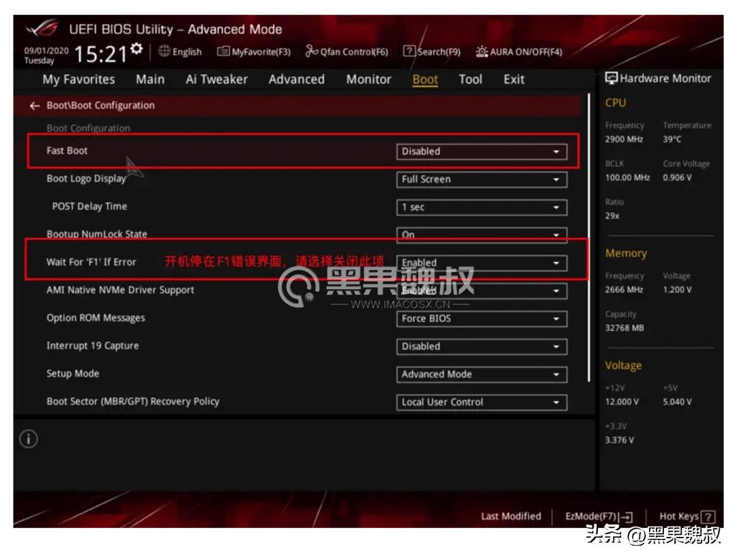
Task: Switch to the Ai Tweaker tab
Action: click(216, 79)
